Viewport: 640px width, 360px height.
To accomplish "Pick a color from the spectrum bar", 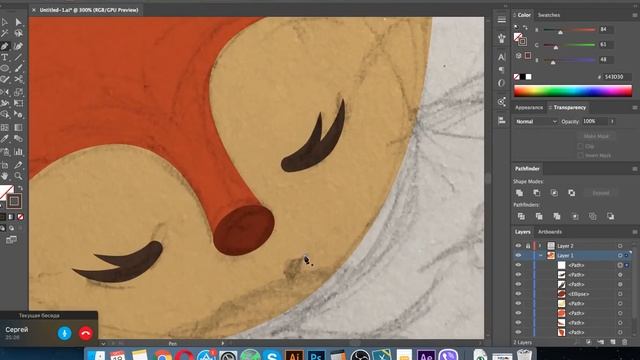I will [x=573, y=91].
